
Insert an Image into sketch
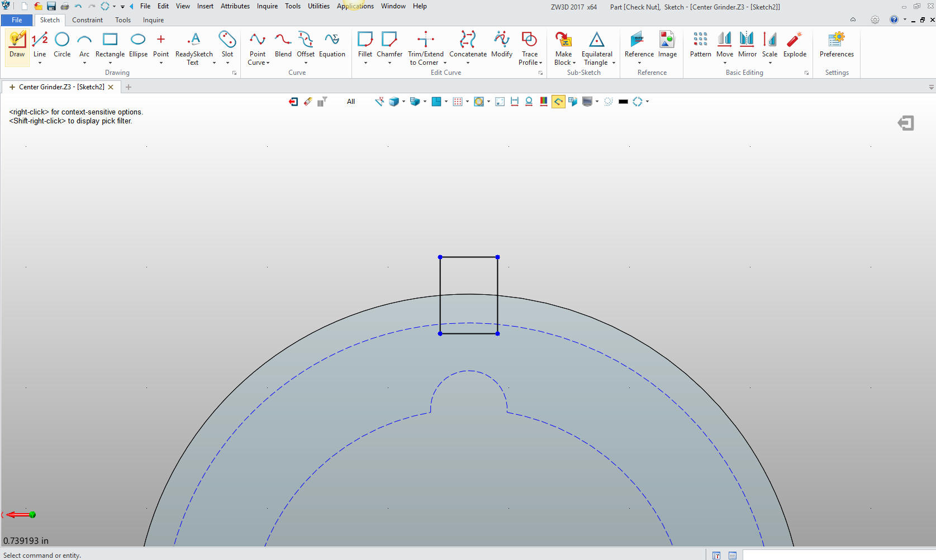(x=667, y=45)
